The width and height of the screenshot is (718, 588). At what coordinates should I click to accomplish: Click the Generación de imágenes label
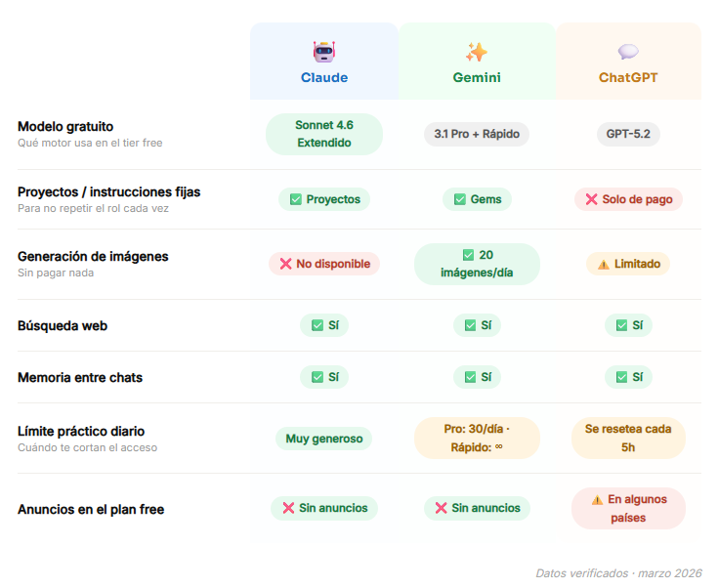pos(93,257)
